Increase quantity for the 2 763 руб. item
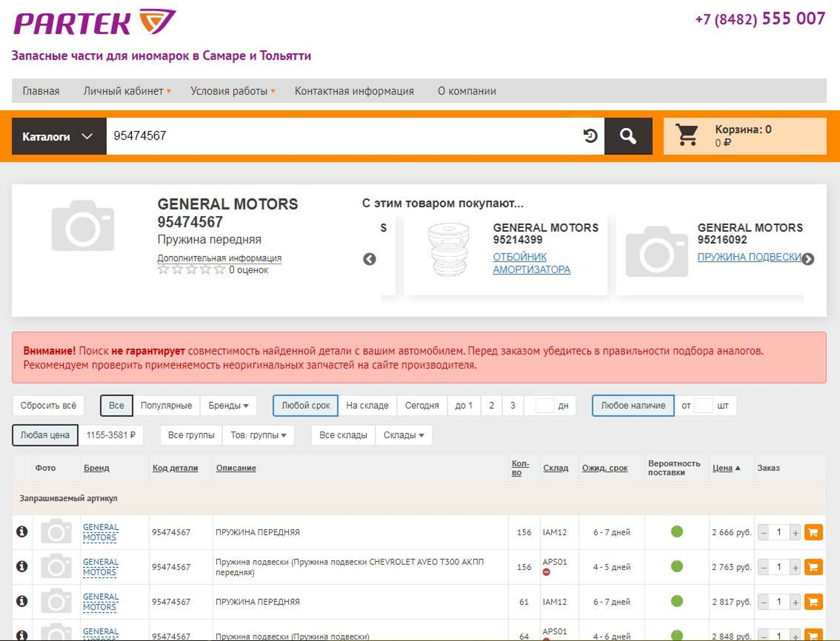 pos(795,568)
